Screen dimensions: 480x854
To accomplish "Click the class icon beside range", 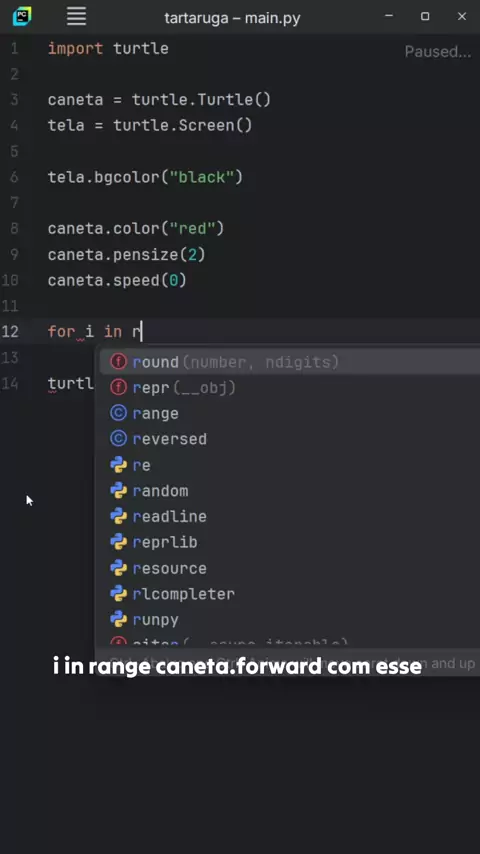I will (118, 413).
